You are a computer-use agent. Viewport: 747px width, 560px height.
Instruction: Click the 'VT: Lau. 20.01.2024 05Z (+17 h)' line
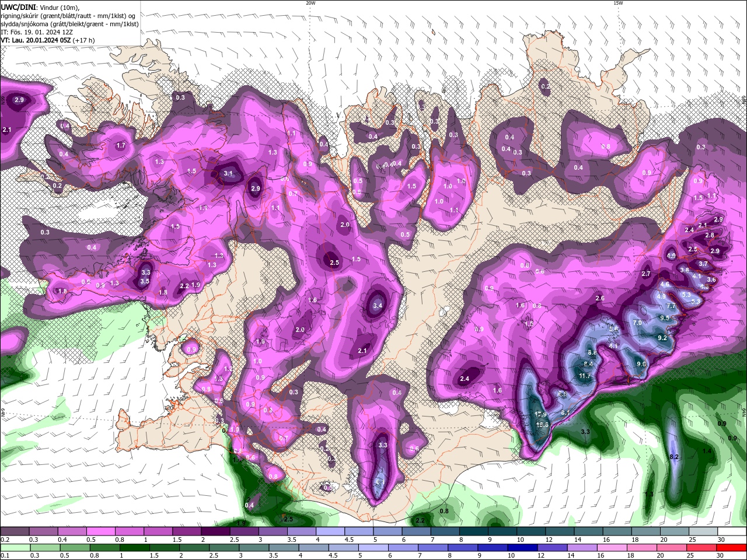pyautogui.click(x=47, y=40)
